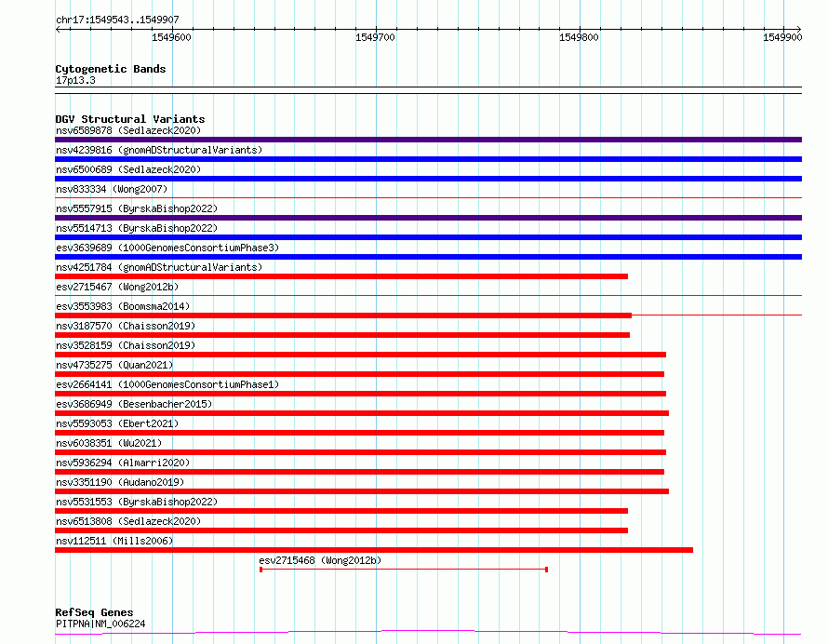Click nsv3187570 (Chaisson2019) label
Screen dimensions: 828x644
(x=126, y=326)
